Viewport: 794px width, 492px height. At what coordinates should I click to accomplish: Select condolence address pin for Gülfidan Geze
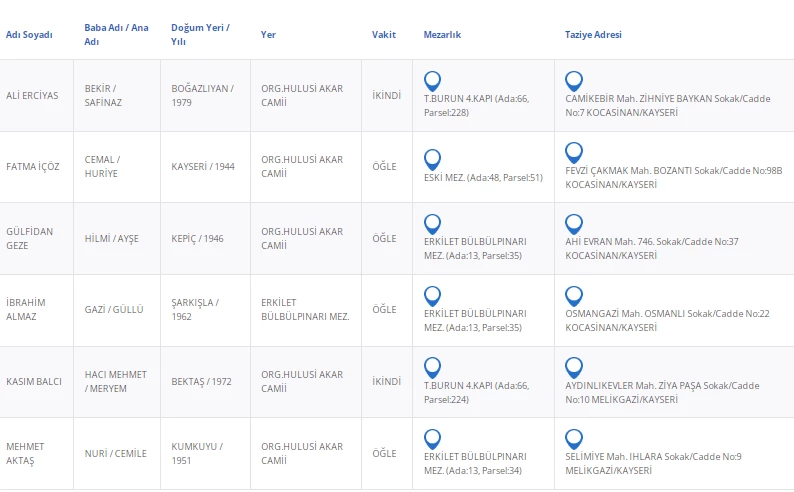[574, 224]
